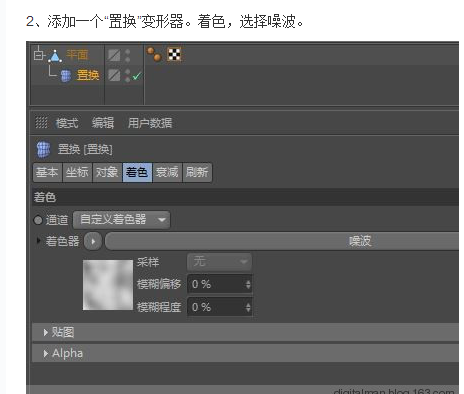
Task: Open the noise shader preview thumbnail
Action: (x=108, y=285)
